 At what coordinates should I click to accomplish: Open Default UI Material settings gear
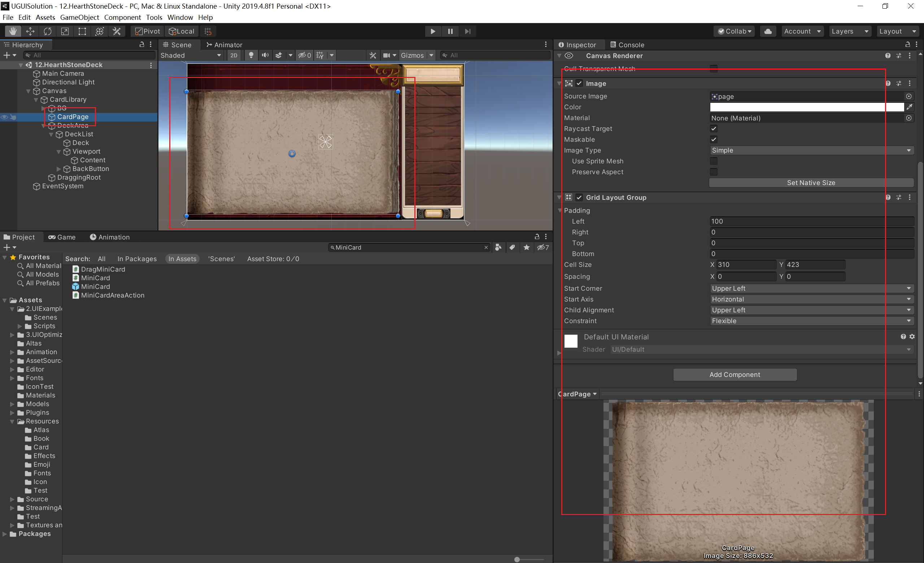point(912,337)
